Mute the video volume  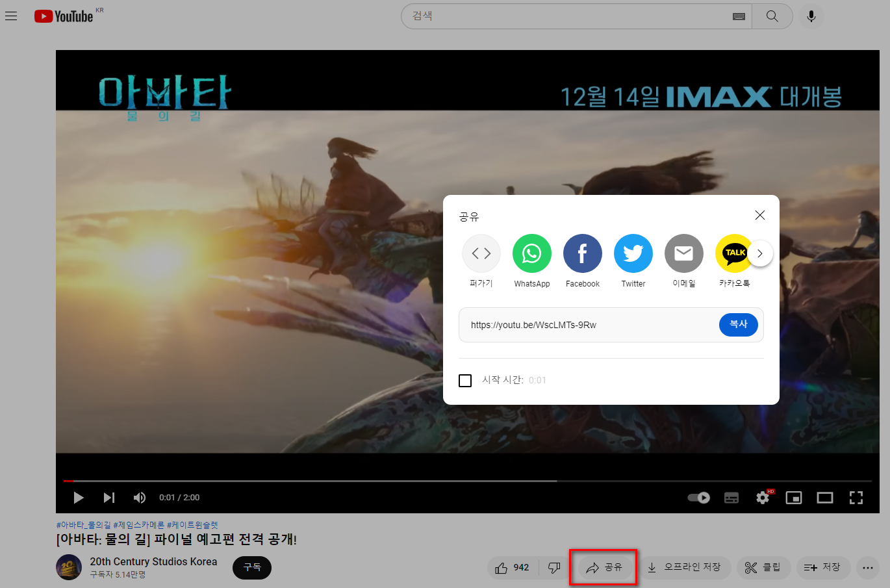point(139,498)
